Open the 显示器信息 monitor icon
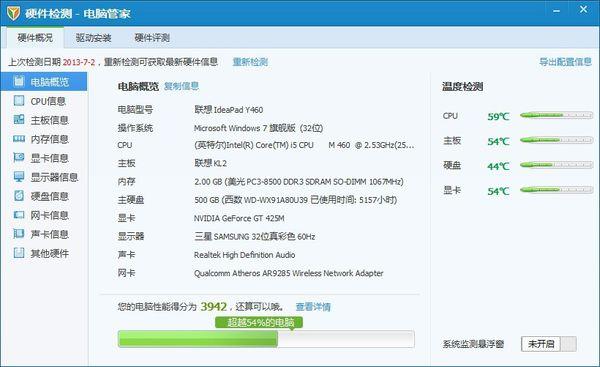Viewport: 600px width, 367px height. click(19, 176)
